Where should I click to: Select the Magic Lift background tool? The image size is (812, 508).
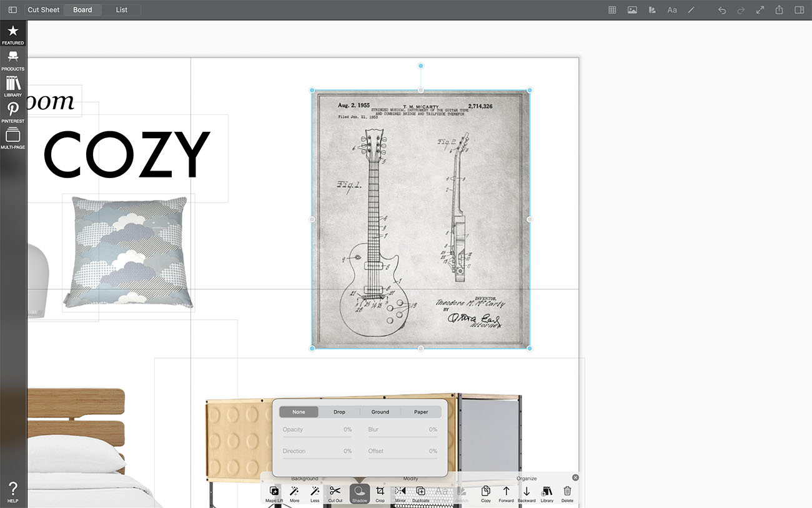click(x=274, y=493)
